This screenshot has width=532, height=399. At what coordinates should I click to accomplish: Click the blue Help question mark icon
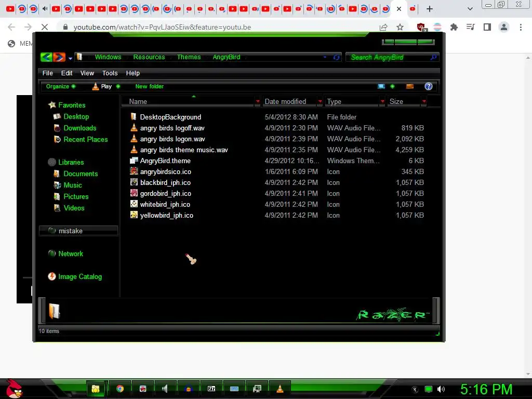[x=429, y=87]
